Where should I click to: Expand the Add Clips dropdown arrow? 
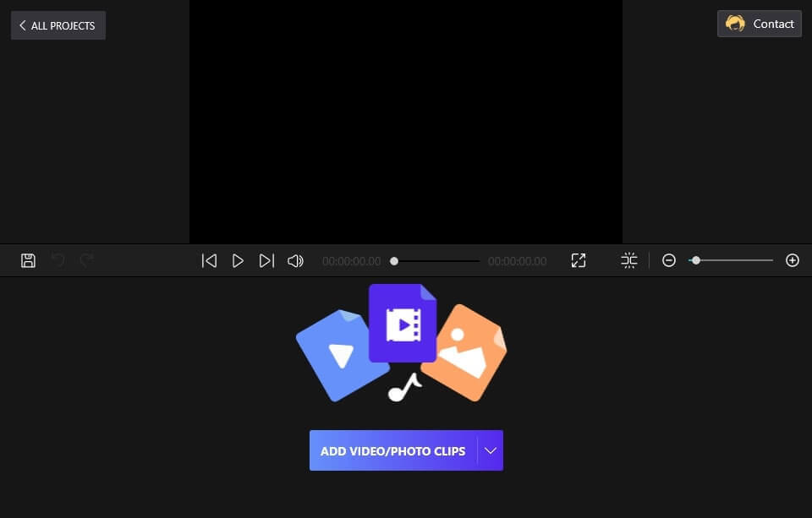tap(491, 450)
